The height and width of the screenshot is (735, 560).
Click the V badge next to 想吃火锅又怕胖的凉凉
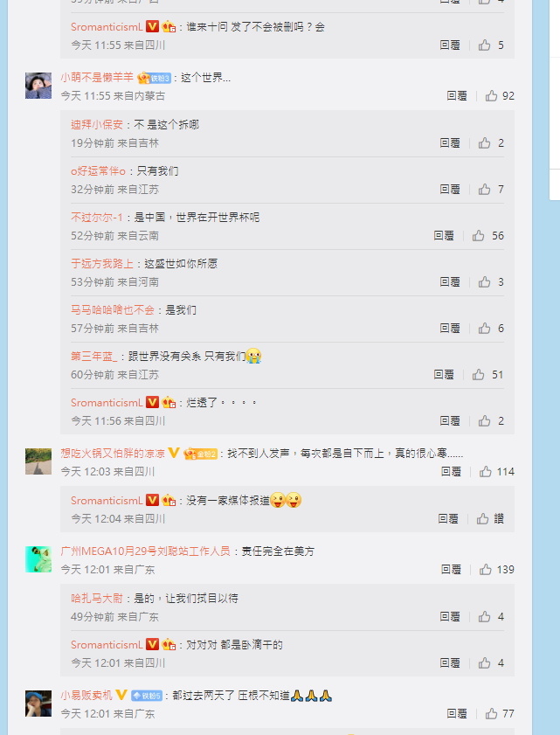coord(173,453)
